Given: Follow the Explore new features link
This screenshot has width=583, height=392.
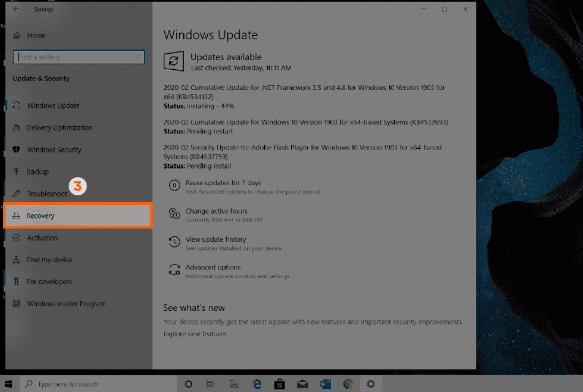Looking at the screenshot, I should pos(195,334).
